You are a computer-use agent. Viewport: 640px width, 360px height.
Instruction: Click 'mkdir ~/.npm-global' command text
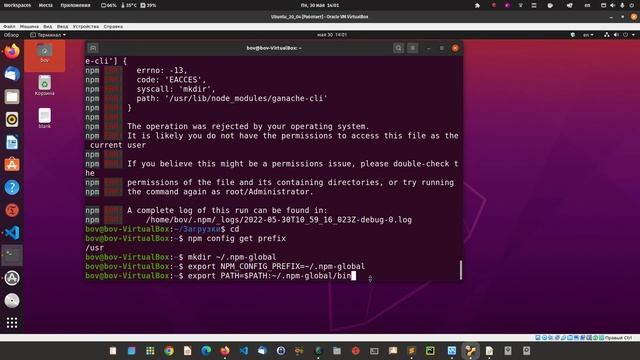tap(232, 257)
